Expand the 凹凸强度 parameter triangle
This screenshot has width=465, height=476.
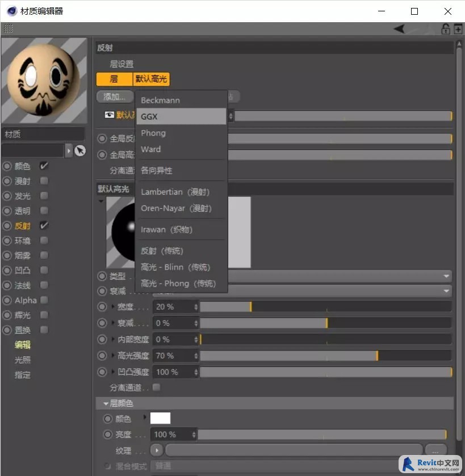[x=113, y=372]
